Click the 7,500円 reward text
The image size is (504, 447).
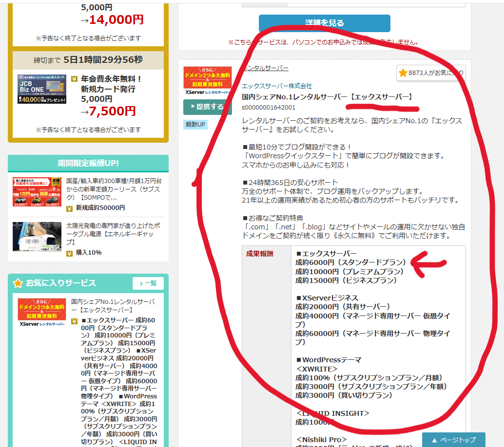click(113, 112)
